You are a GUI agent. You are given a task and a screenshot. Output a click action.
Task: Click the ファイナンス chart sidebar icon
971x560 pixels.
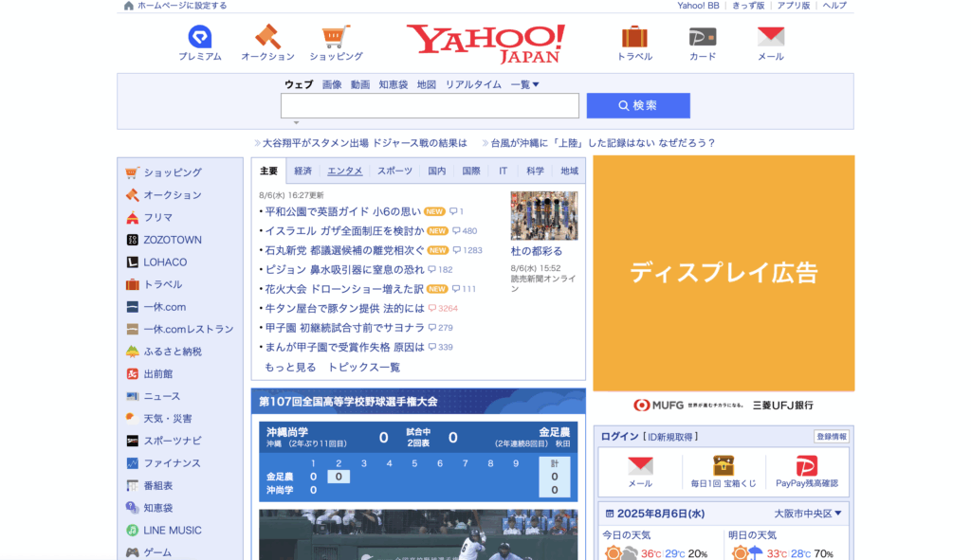tap(132, 462)
